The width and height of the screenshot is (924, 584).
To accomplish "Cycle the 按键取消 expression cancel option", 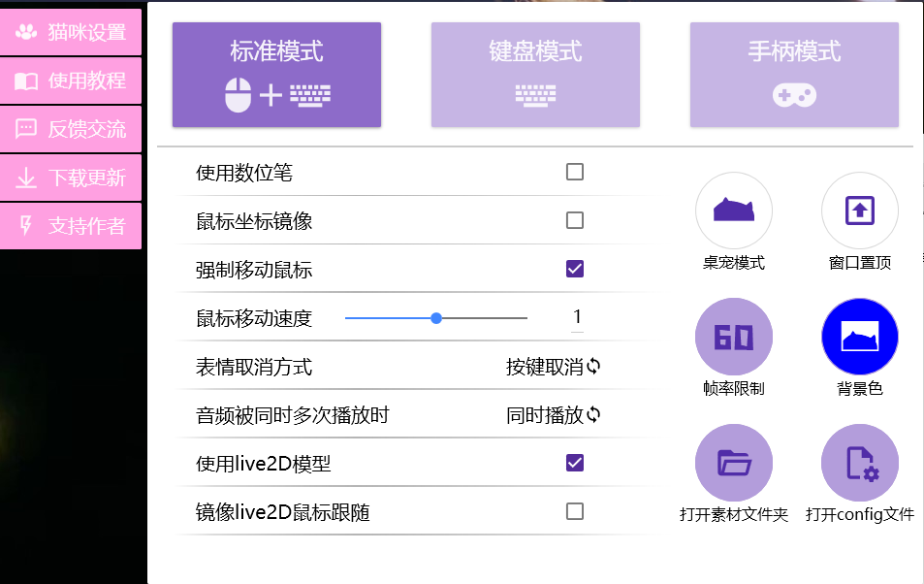I will click(554, 367).
